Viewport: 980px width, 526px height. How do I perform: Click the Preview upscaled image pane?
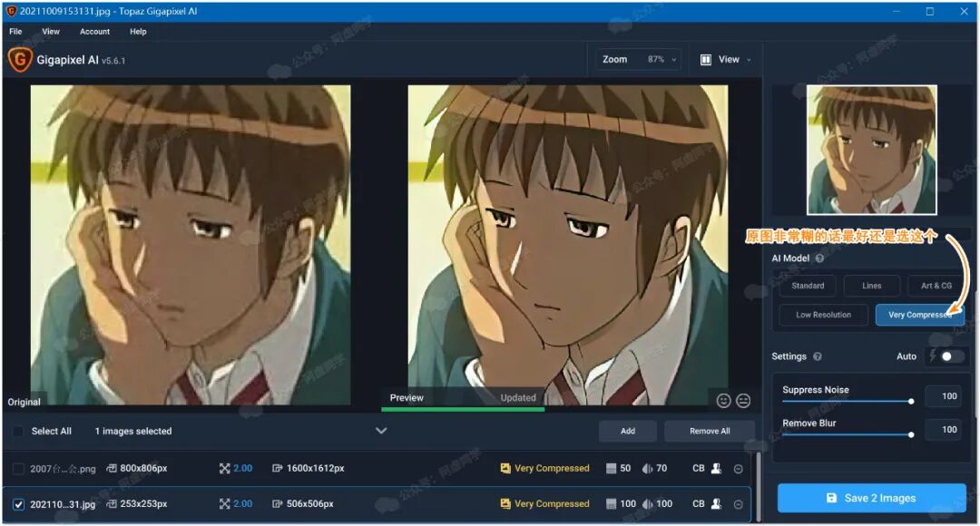[x=567, y=245]
